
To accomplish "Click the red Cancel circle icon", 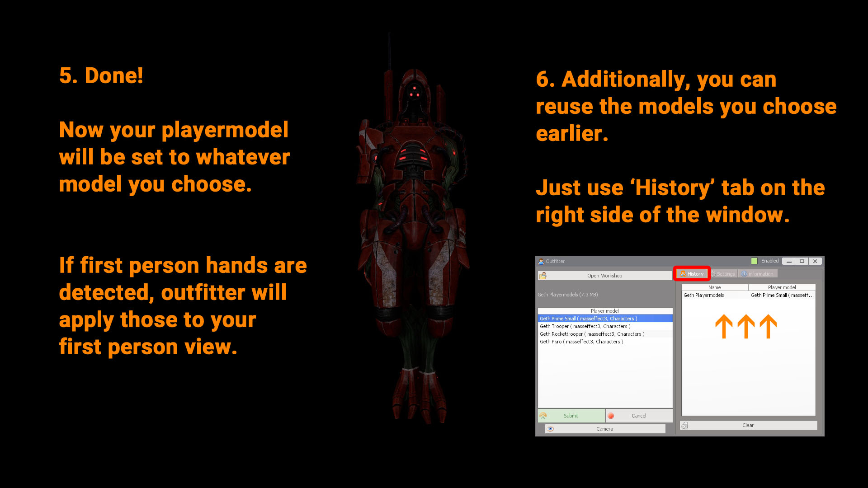I will tap(611, 416).
